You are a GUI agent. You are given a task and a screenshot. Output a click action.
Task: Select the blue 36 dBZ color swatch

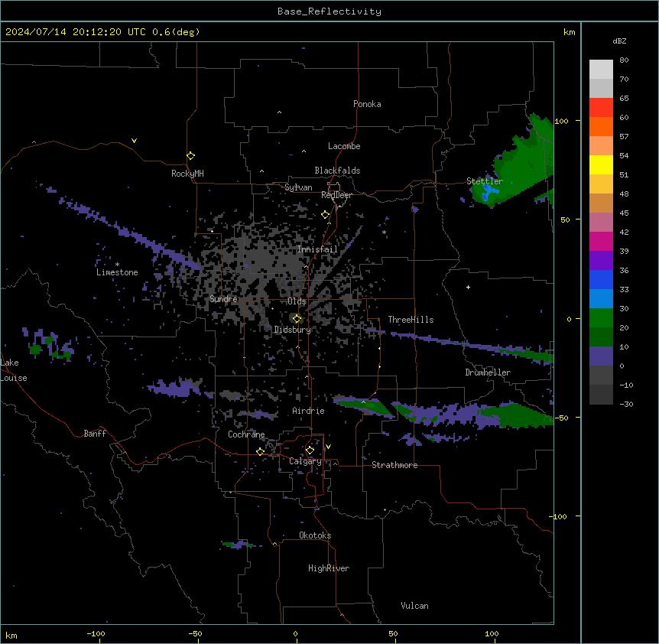click(601, 279)
